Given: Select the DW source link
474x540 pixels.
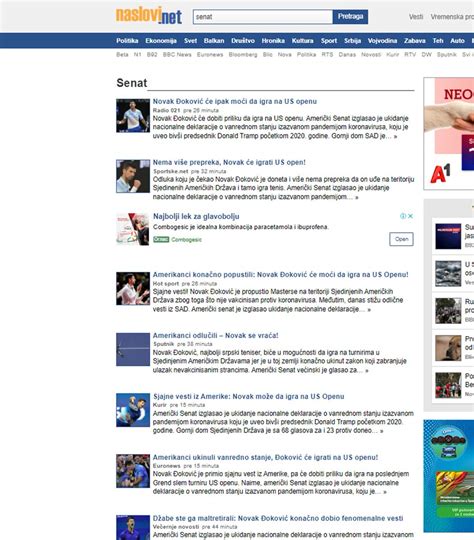Looking at the screenshot, I should pos(426,54).
